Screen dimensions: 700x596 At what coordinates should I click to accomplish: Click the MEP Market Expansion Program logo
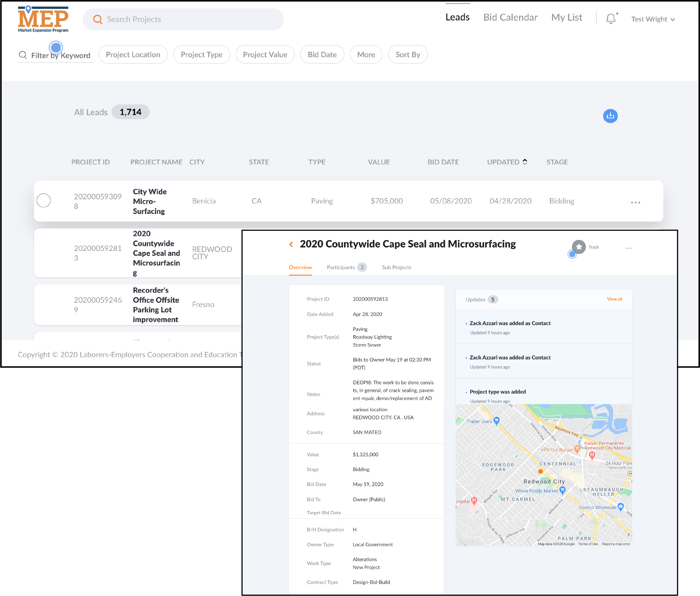43,19
